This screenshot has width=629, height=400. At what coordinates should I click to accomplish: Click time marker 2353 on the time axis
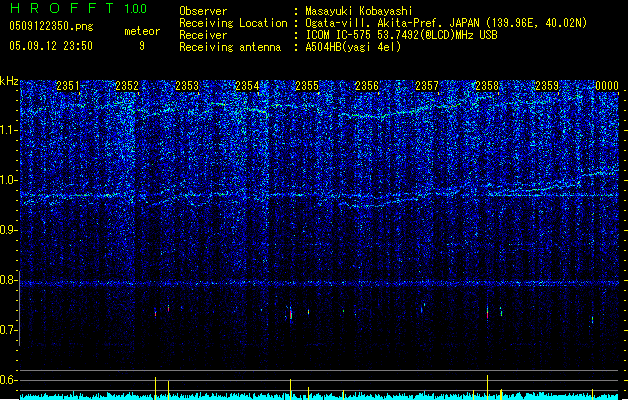tap(187, 86)
